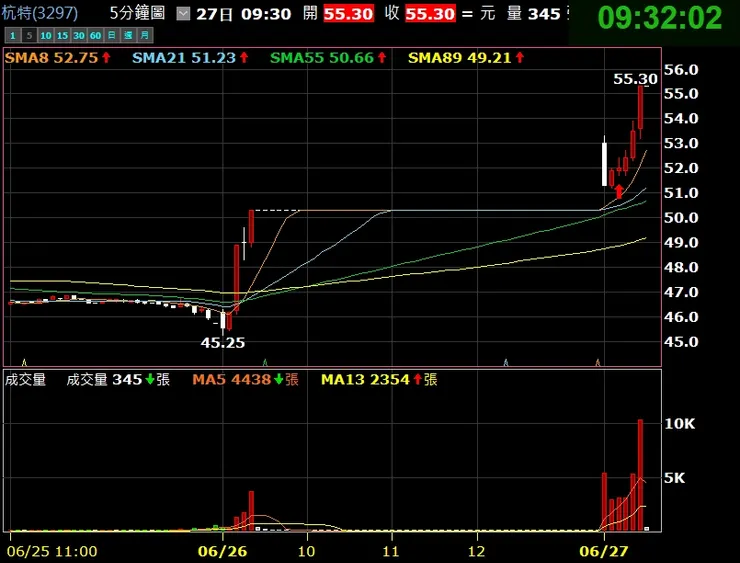Image resolution: width=740 pixels, height=563 pixels.
Task: Click the tallest volume bar above 10K
Action: pos(640,475)
